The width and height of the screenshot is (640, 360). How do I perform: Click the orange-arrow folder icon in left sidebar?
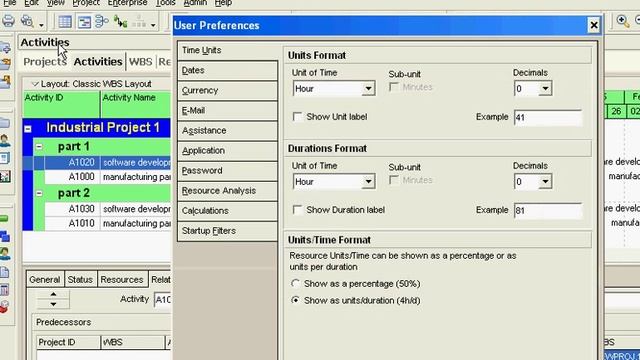pyautogui.click(x=5, y=64)
